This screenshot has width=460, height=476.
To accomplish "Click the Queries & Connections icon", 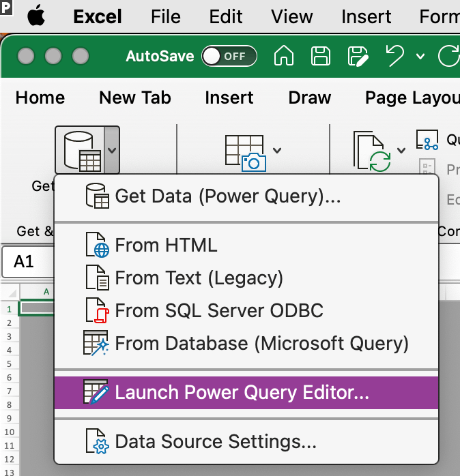I will (427, 140).
